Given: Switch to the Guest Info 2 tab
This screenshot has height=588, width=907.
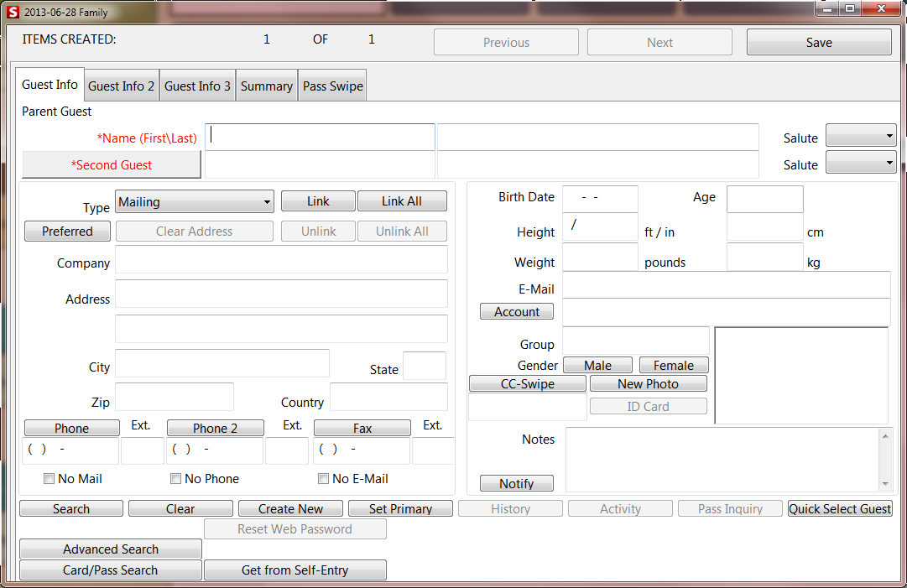Looking at the screenshot, I should [121, 84].
